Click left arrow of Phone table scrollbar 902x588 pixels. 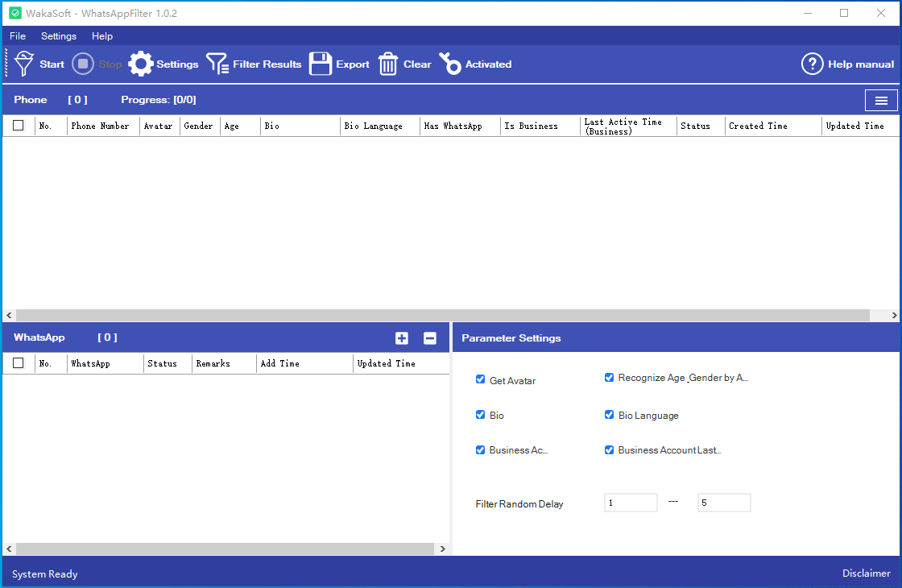point(9,315)
